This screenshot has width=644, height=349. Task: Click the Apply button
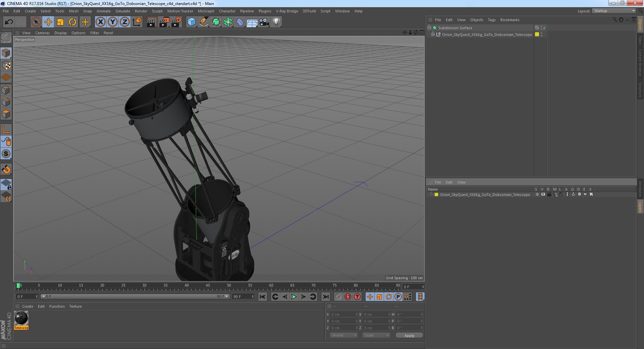point(409,336)
